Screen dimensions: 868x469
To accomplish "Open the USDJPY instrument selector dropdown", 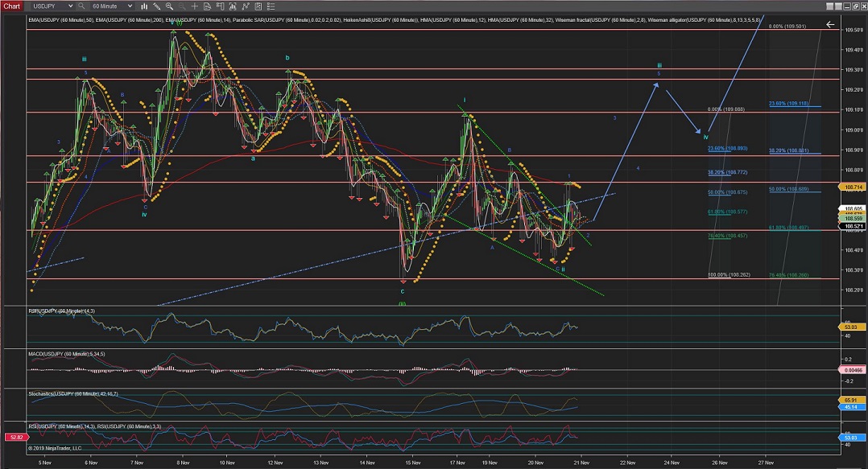I will 52,6.
